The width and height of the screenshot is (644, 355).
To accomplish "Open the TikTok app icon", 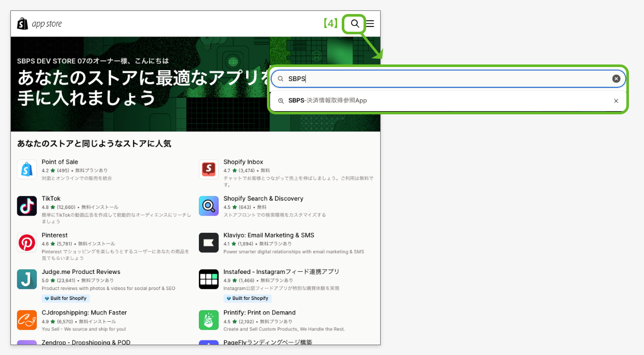I will pyautogui.click(x=27, y=206).
